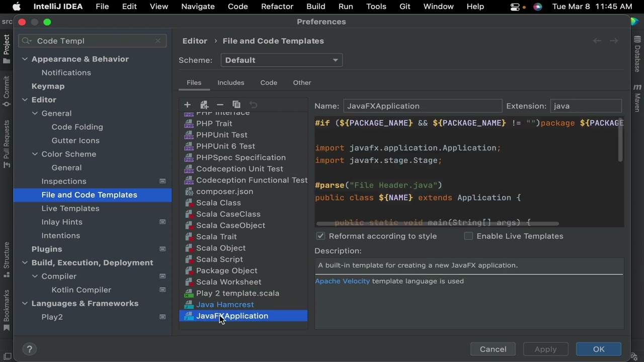
Task: Collapse the General node under Editor
Action: click(x=35, y=114)
